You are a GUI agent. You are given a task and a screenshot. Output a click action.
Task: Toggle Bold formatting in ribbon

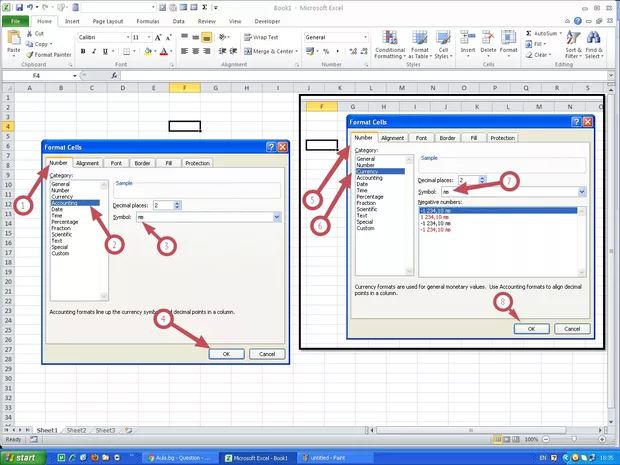pyautogui.click(x=83, y=51)
